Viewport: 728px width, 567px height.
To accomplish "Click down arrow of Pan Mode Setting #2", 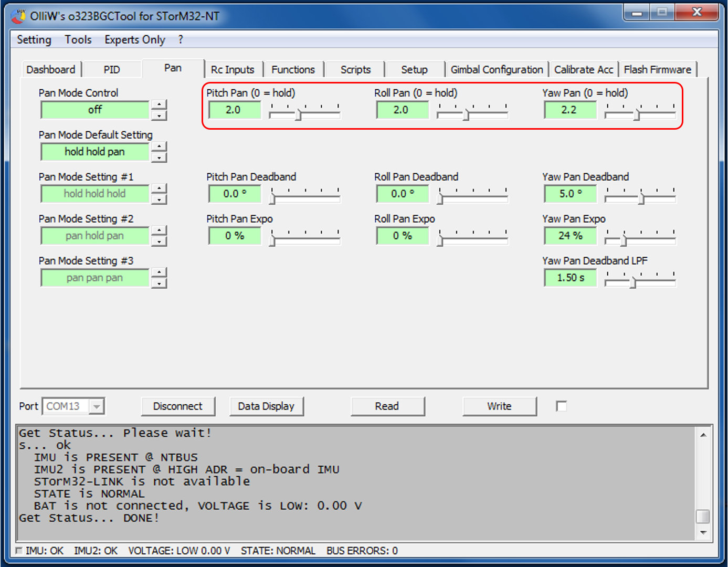I will 159,241.
